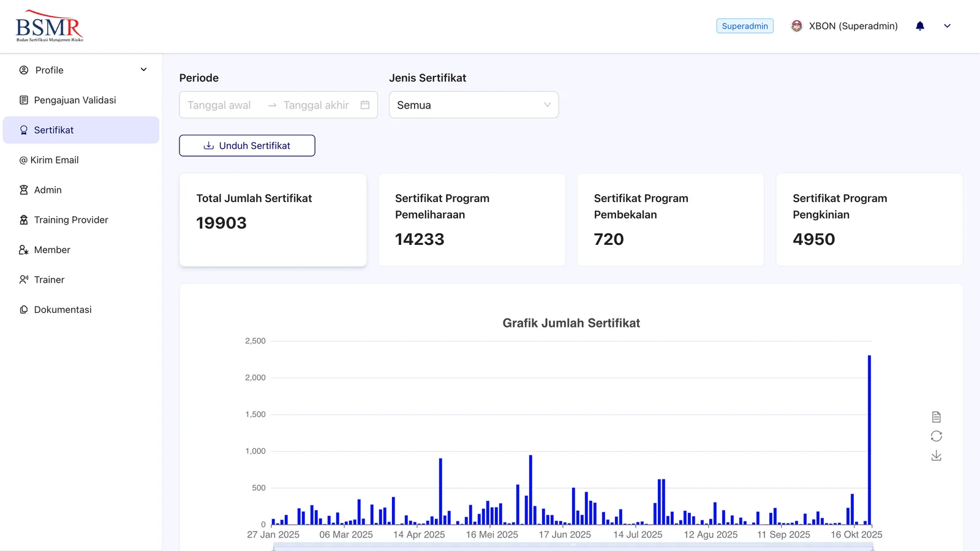Click the Training Provider sidebar icon
This screenshot has height=551, width=980.
tap(24, 220)
